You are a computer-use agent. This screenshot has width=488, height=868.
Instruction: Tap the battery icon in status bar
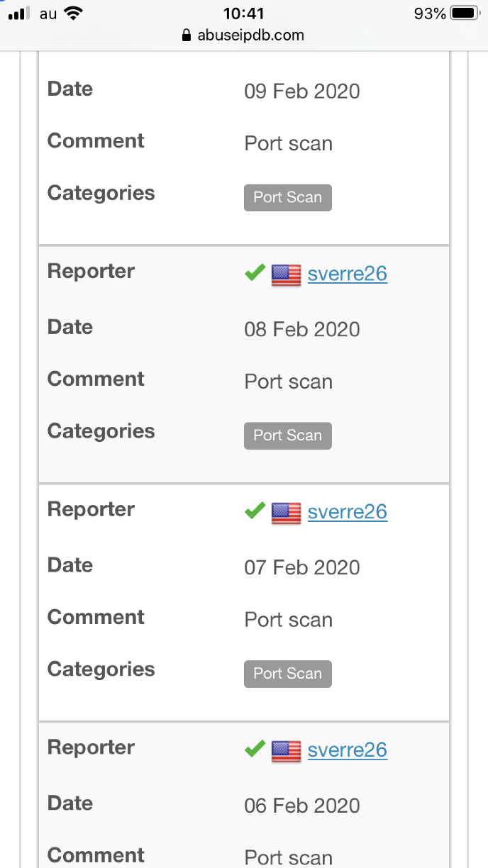(x=465, y=13)
